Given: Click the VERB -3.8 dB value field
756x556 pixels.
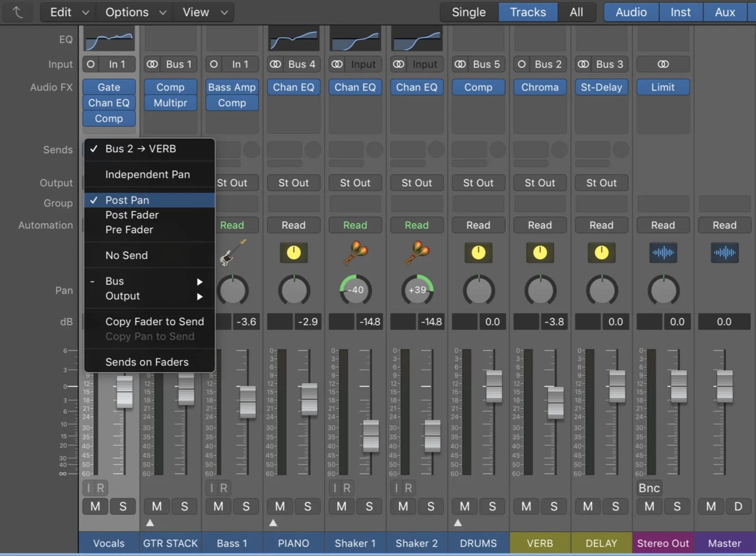Looking at the screenshot, I should tap(554, 321).
